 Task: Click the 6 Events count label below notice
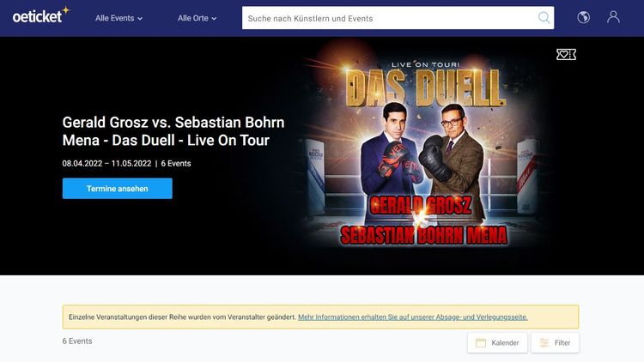(77, 341)
